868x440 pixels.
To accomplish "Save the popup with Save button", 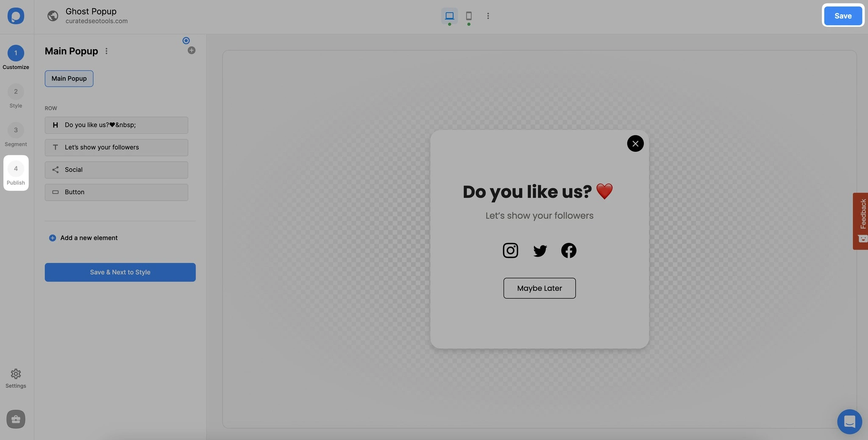I will click(x=843, y=16).
